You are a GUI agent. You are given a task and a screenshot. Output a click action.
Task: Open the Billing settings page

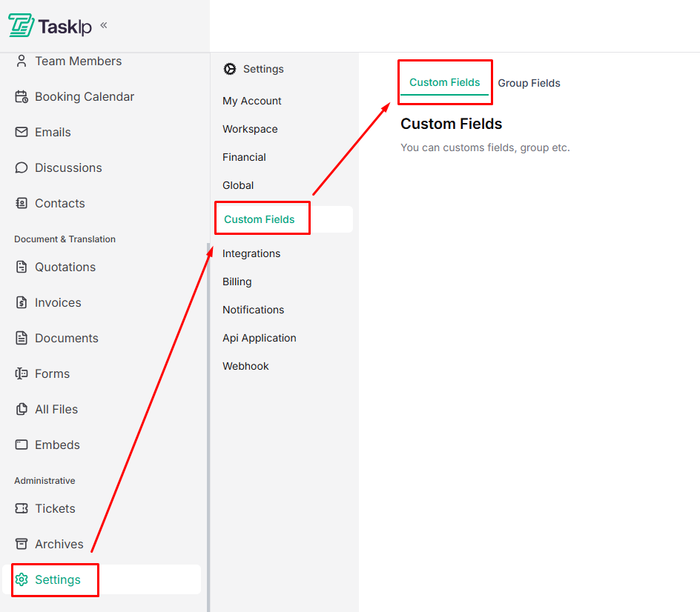(x=237, y=282)
